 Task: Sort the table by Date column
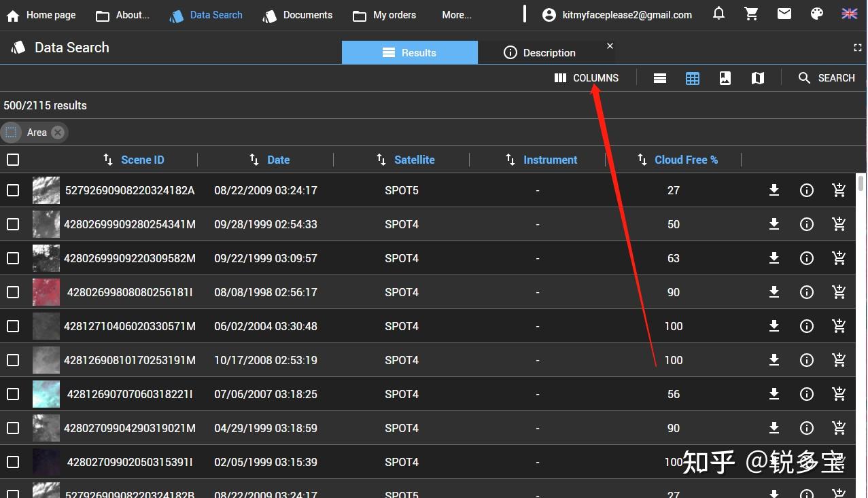[x=278, y=160]
